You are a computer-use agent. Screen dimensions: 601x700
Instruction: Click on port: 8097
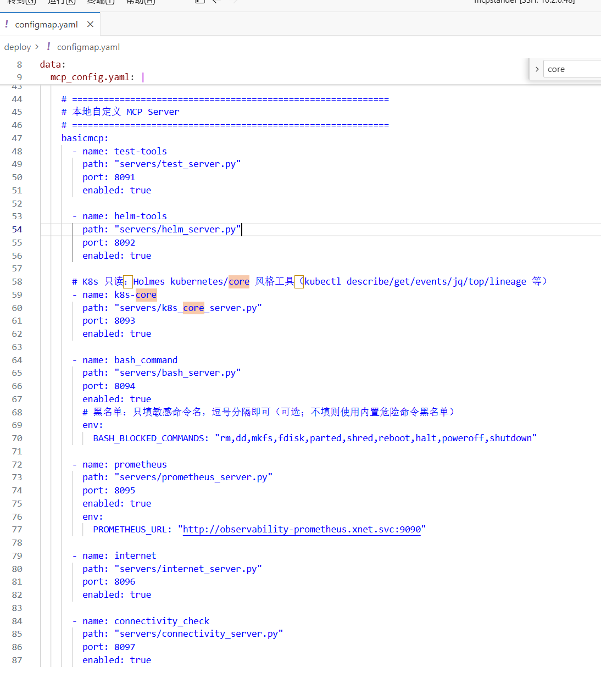[109, 647]
